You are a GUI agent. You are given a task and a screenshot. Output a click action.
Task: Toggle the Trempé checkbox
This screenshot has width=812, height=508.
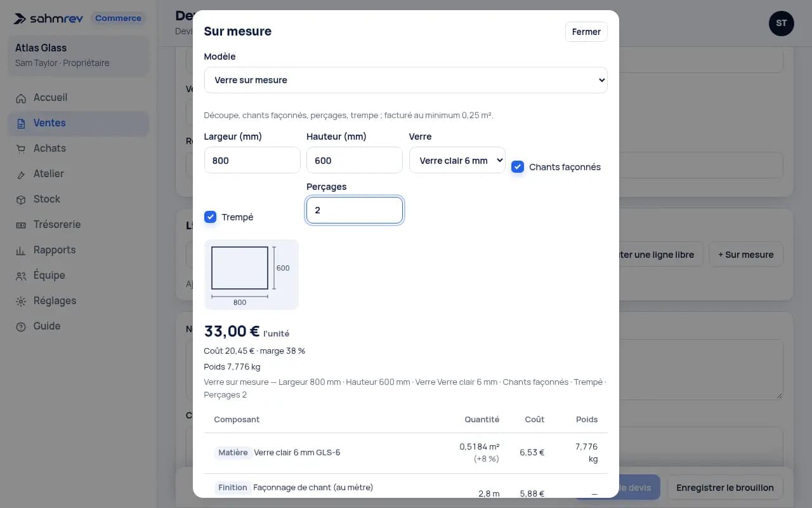click(x=211, y=217)
